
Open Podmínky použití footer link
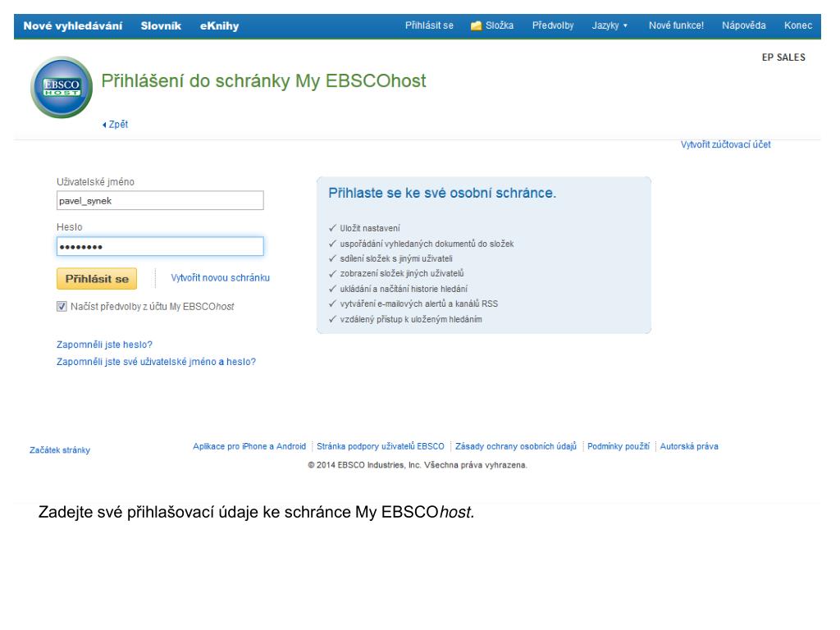(x=619, y=446)
